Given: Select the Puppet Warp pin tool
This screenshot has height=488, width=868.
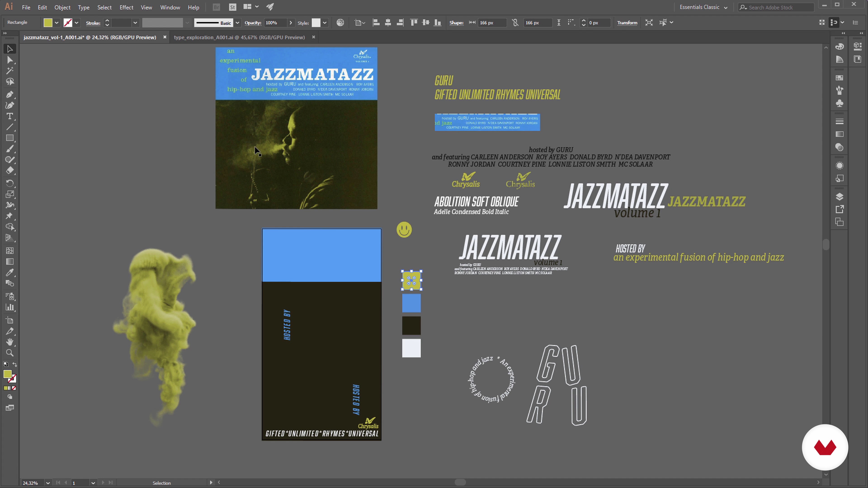Looking at the screenshot, I should coord(10,216).
